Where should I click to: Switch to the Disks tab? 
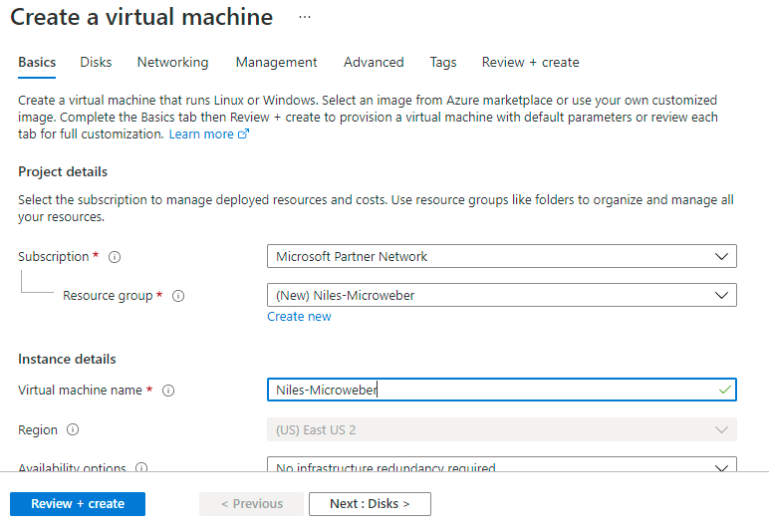(96, 62)
